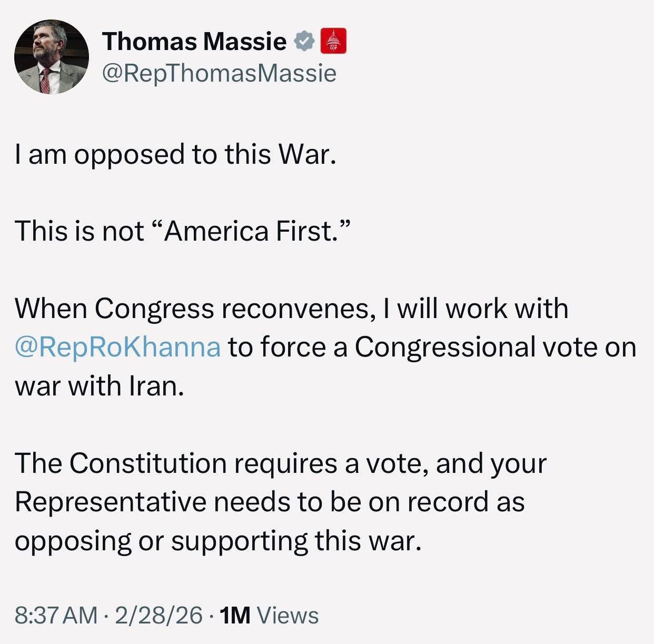Click 'opposing or supporting this war.' line

point(218,541)
